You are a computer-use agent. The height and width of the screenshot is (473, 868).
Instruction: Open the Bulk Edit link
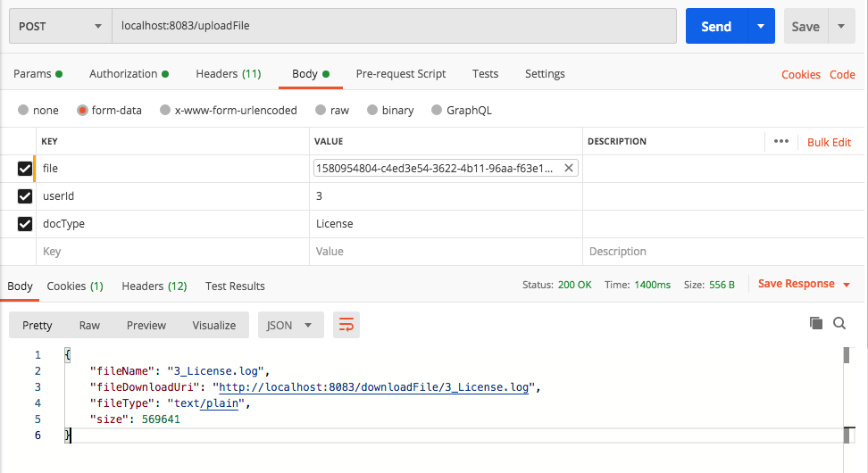[829, 142]
